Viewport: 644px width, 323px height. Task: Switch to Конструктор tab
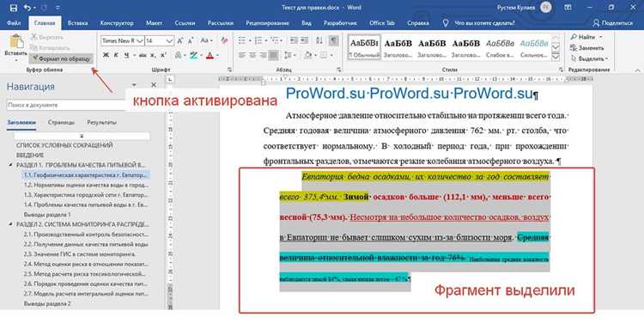tap(117, 23)
